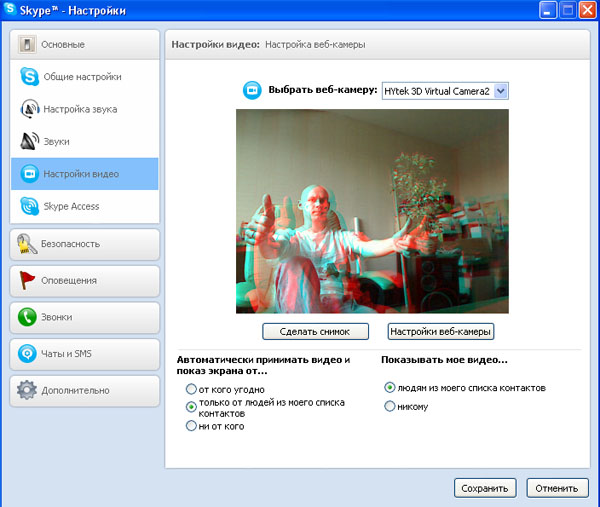Click the 'Показывать мое видео...' heading
This screenshot has height=507, width=600.
pos(444,360)
